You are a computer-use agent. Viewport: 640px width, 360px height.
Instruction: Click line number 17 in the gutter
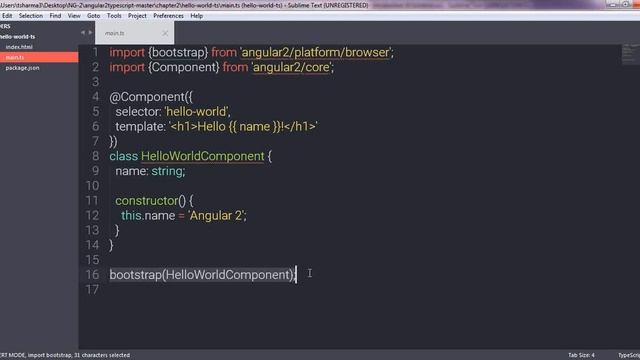tap(92, 289)
